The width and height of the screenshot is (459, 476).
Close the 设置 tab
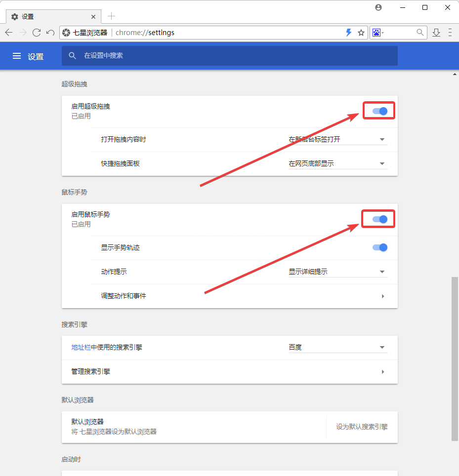[93, 17]
